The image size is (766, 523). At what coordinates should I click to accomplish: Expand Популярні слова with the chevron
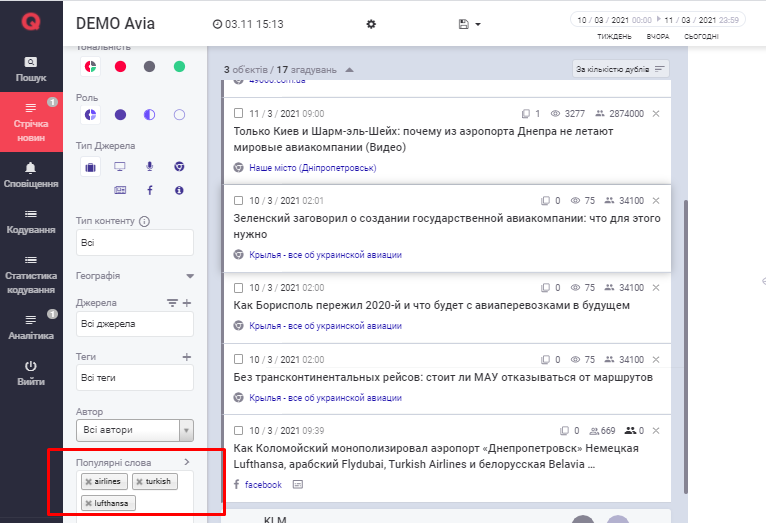coord(187,461)
